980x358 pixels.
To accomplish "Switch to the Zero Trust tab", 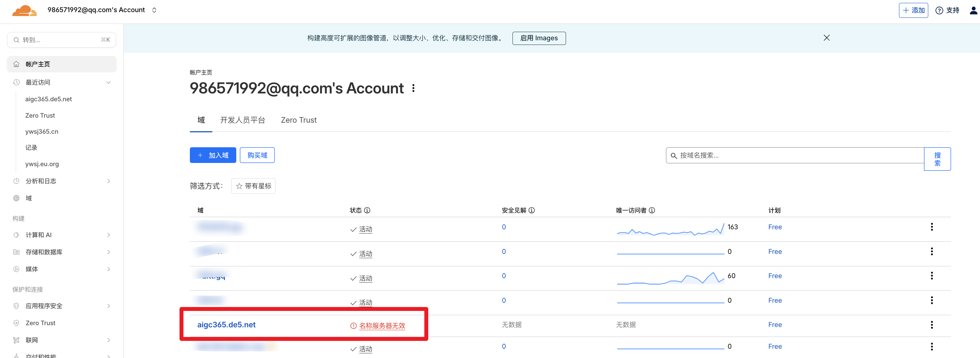I will point(298,120).
